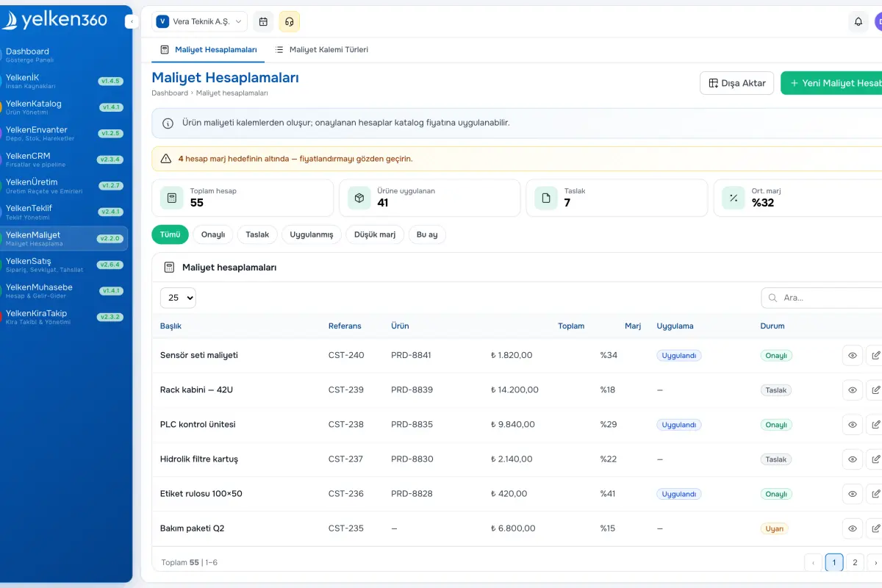Sort by the Marj column header
The image size is (882, 588).
tap(633, 326)
